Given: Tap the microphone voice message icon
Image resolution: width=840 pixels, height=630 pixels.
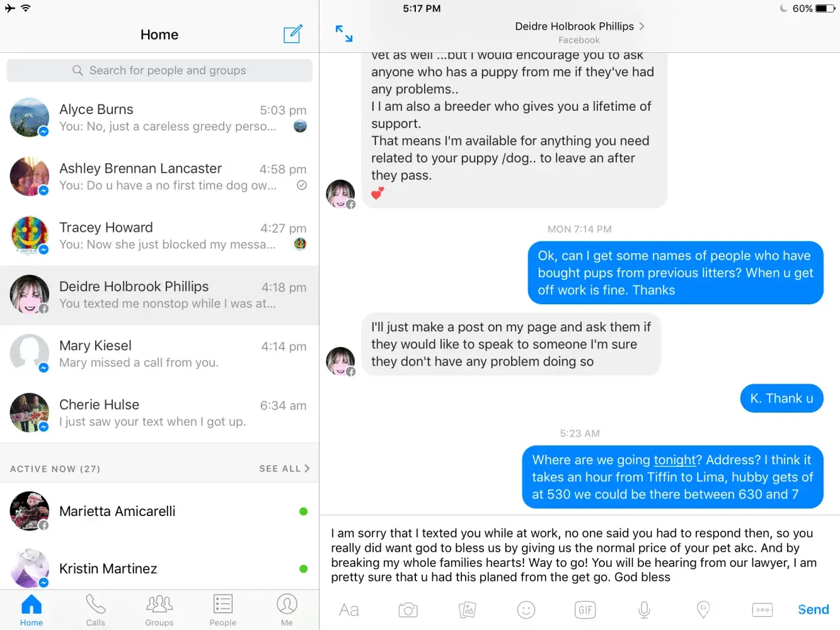Looking at the screenshot, I should (644, 610).
